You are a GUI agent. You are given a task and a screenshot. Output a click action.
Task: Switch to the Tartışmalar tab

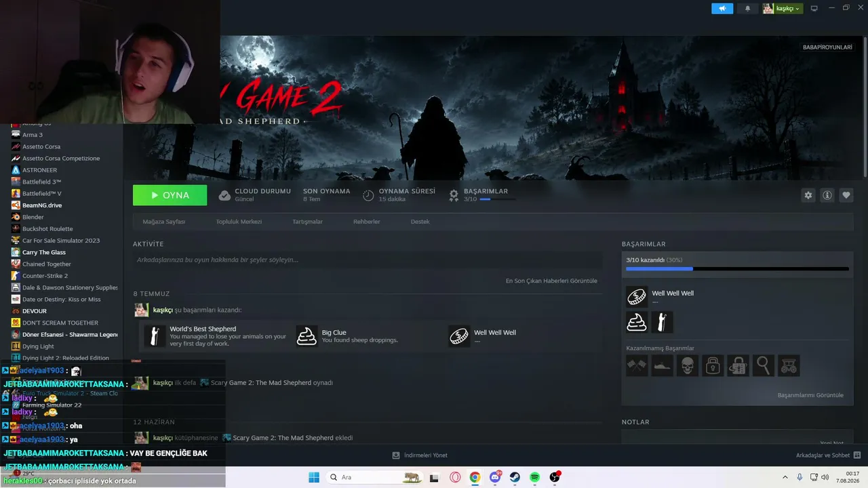[307, 222]
